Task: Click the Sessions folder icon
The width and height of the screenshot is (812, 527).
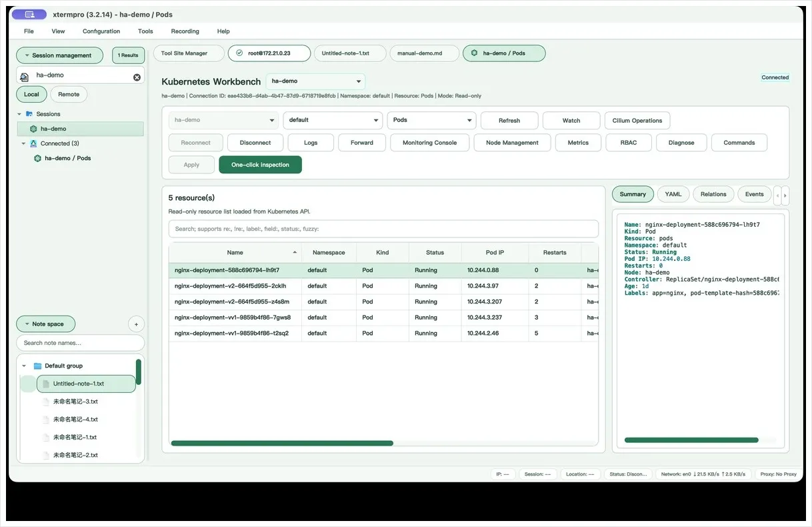Action: (x=29, y=114)
